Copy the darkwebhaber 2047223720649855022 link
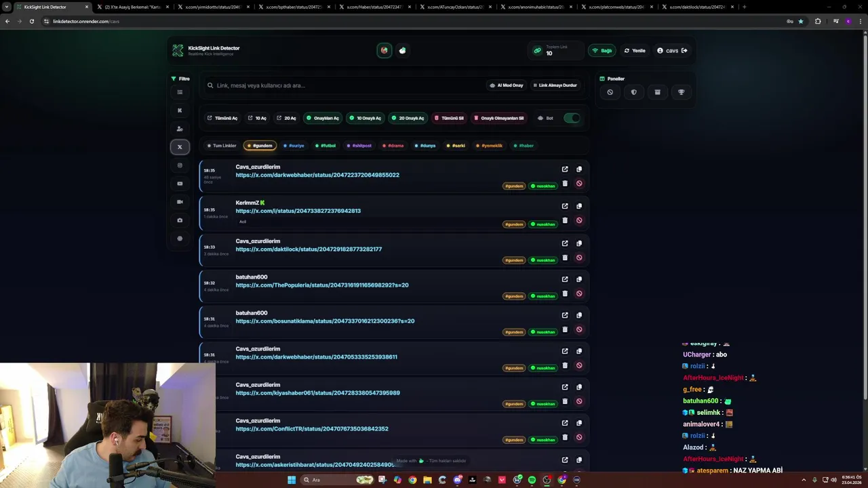Image resolution: width=868 pixels, height=488 pixels. (x=579, y=169)
